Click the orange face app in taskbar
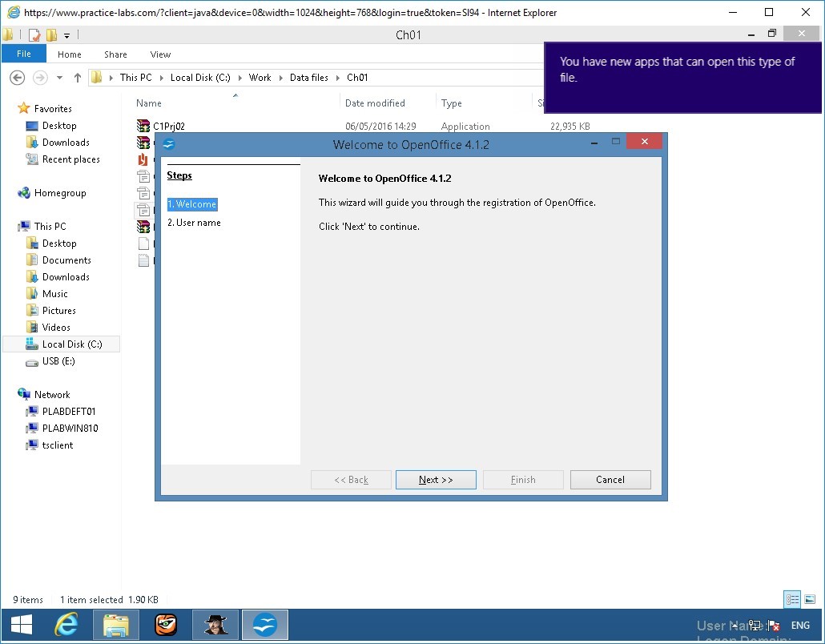The image size is (825, 644). click(x=166, y=625)
